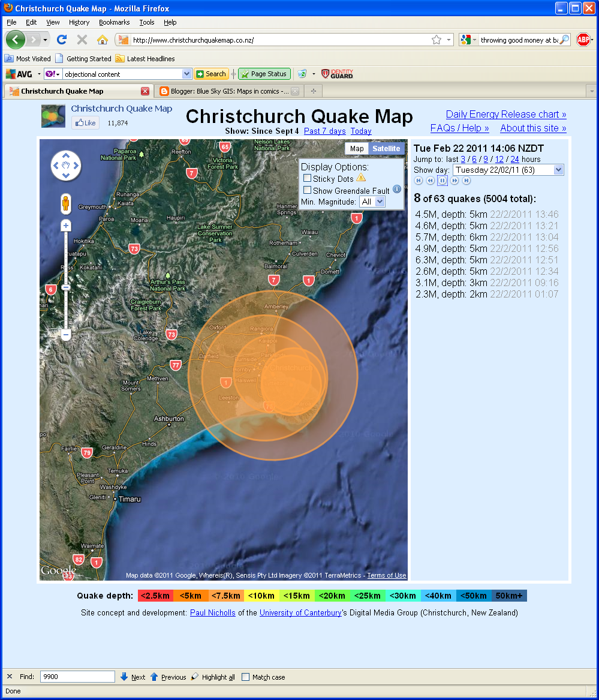
Task: Open the Yahoo toolbar dropdown
Action: [x=52, y=74]
